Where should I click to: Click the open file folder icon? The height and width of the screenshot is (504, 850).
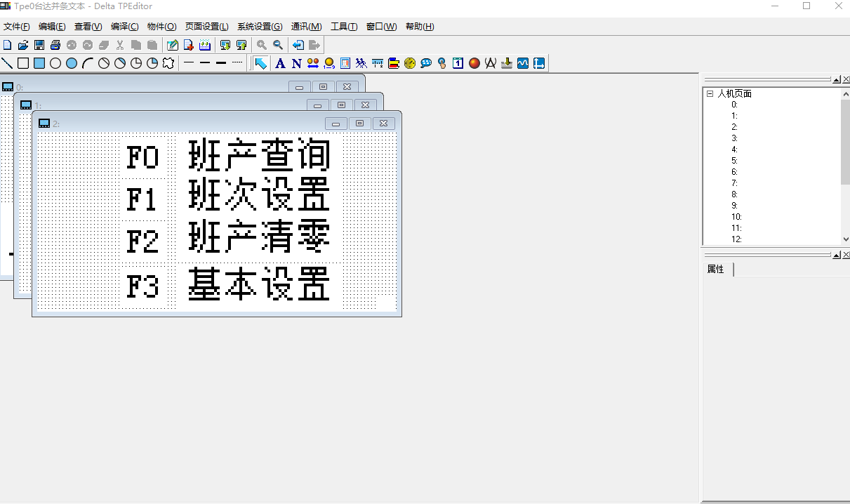click(x=23, y=45)
